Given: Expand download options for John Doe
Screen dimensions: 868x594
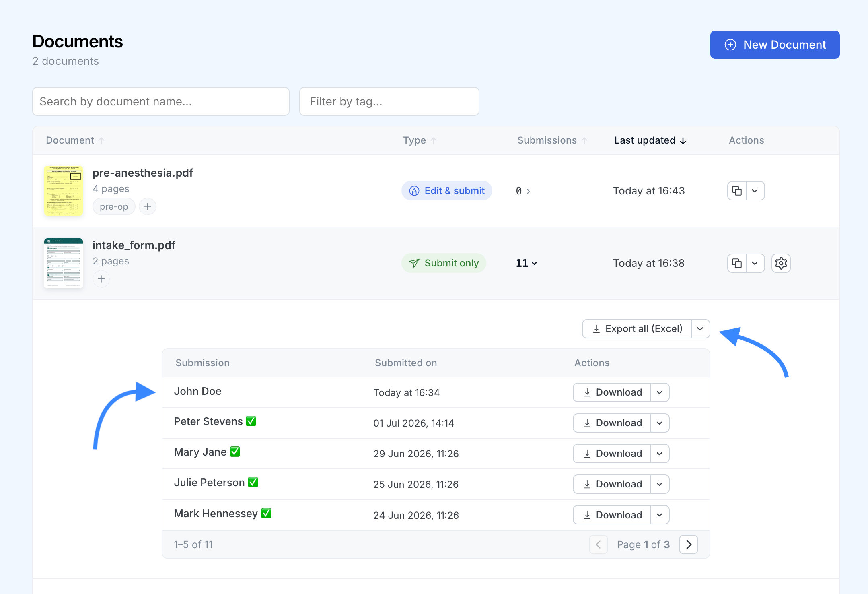Looking at the screenshot, I should [x=660, y=392].
